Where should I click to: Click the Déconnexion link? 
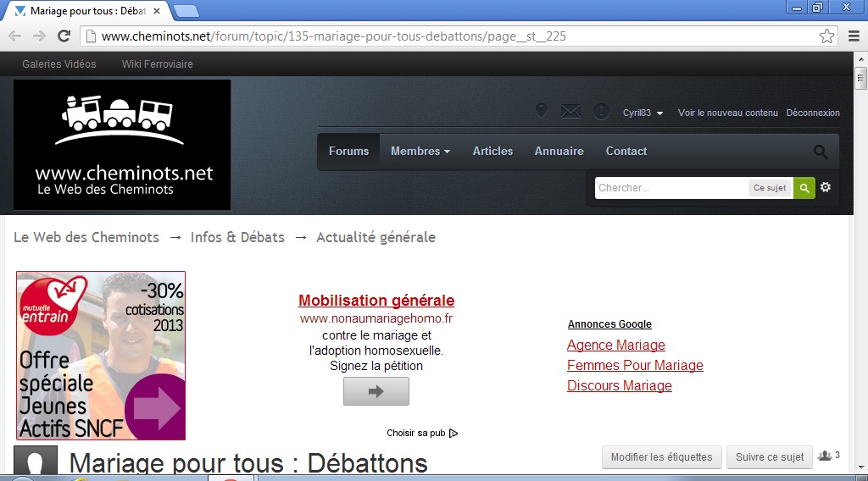tap(812, 113)
